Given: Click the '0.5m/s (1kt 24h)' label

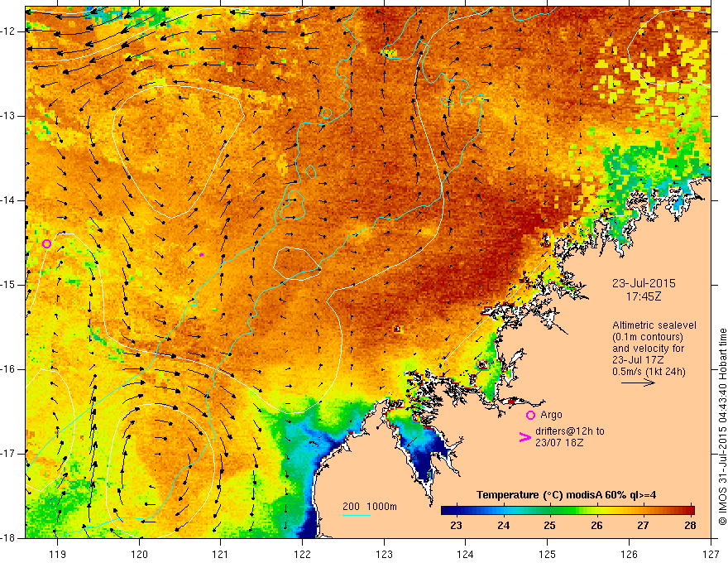Looking at the screenshot, I should pos(649,372).
